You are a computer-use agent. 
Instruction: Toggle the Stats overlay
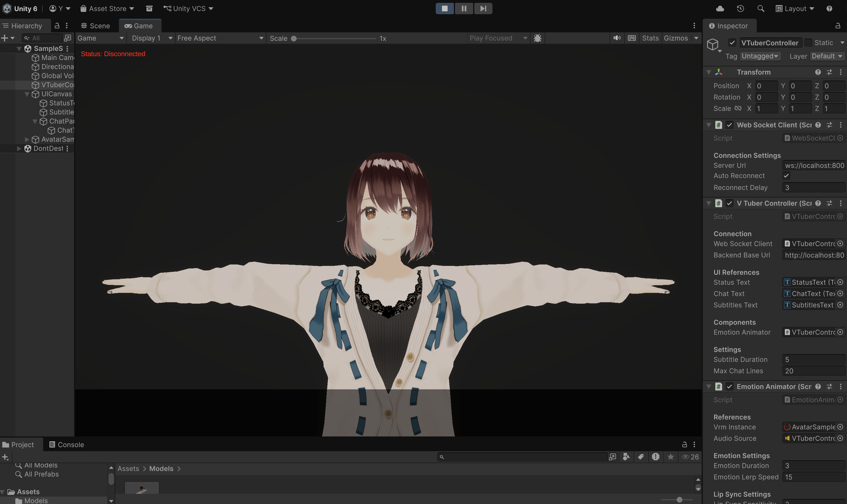tap(650, 38)
